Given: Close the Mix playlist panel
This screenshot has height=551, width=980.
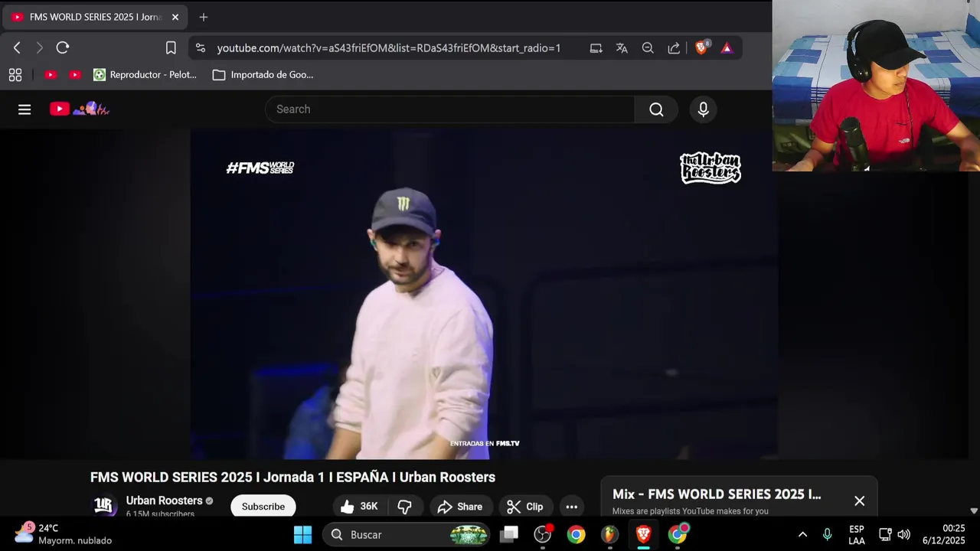Looking at the screenshot, I should (859, 501).
